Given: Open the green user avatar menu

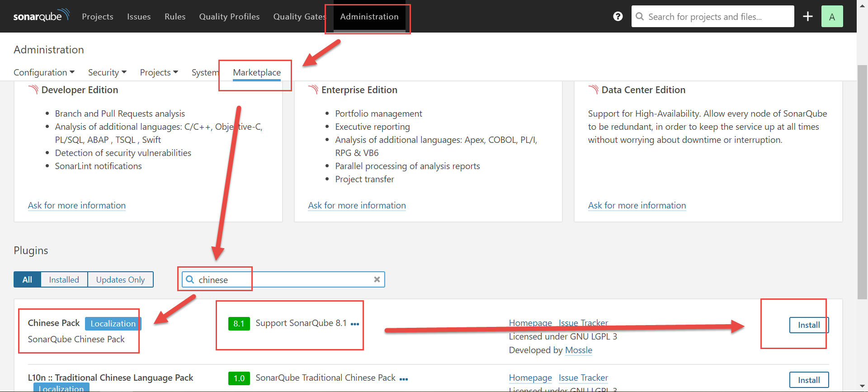Looking at the screenshot, I should pos(832,16).
